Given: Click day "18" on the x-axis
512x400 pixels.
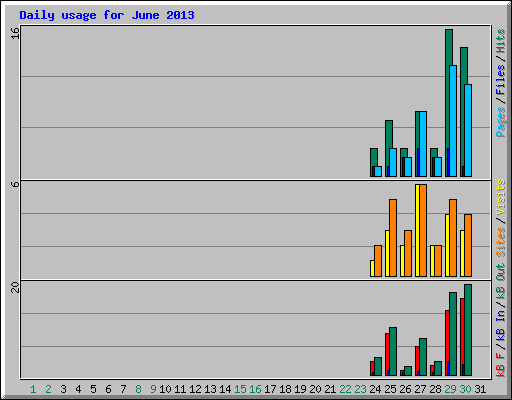Looking at the screenshot, I should click(x=285, y=389).
